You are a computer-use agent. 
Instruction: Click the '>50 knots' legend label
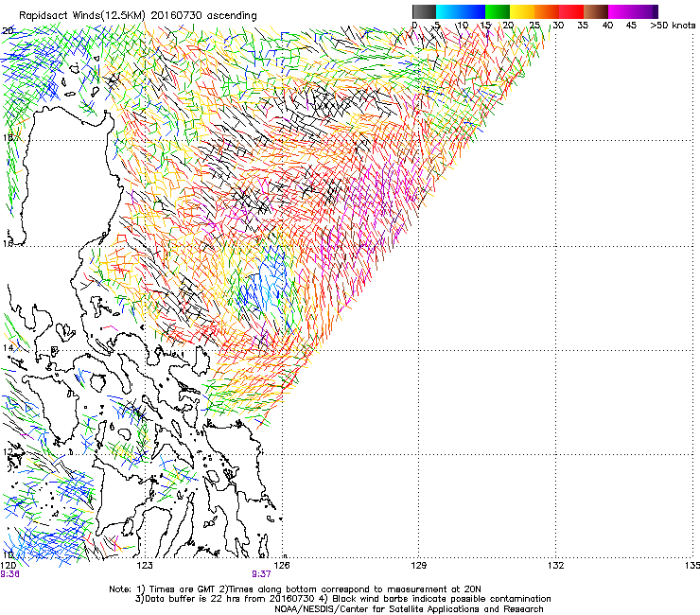673,26
